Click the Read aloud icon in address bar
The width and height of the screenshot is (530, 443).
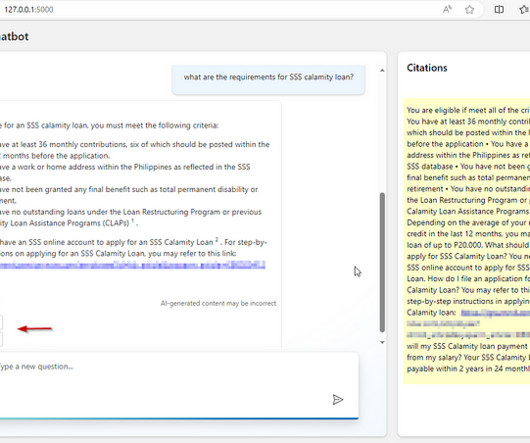click(447, 9)
